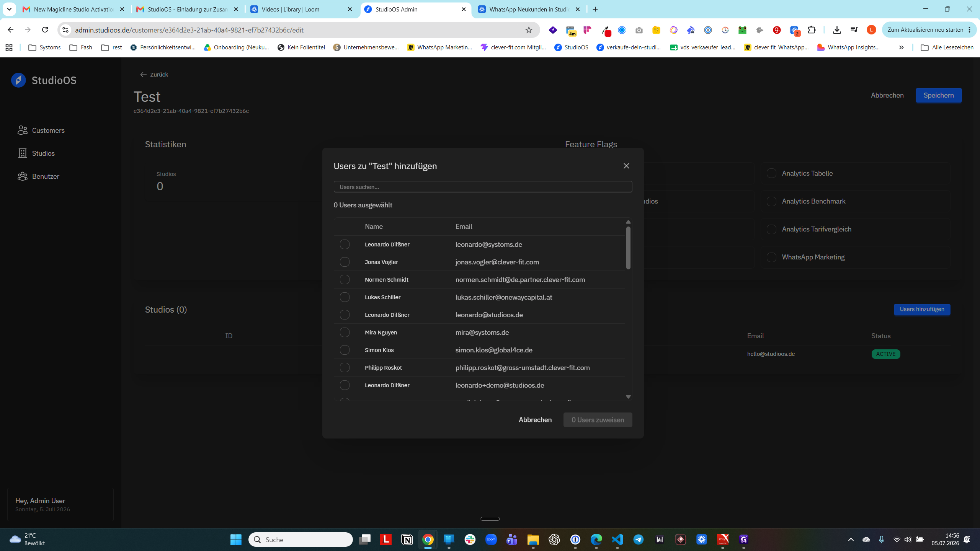
Task: Click Abbrechen in the dialog footer
Action: point(535,420)
